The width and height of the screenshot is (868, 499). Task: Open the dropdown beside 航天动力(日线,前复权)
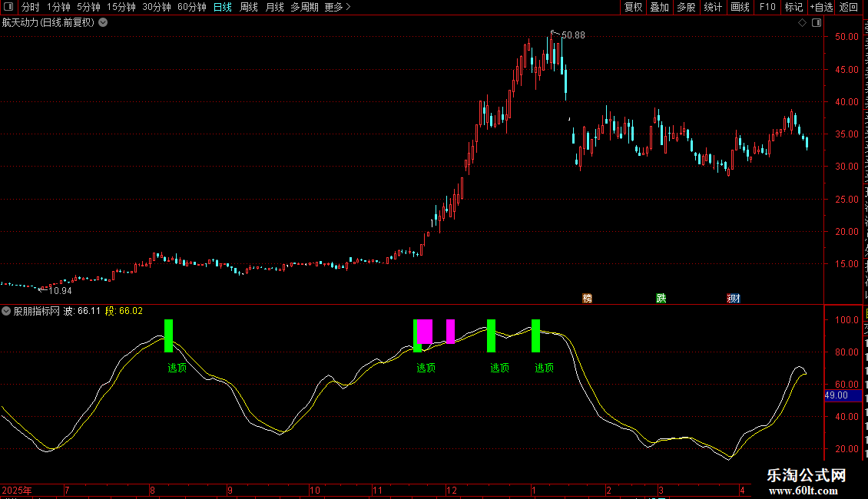coord(103,23)
